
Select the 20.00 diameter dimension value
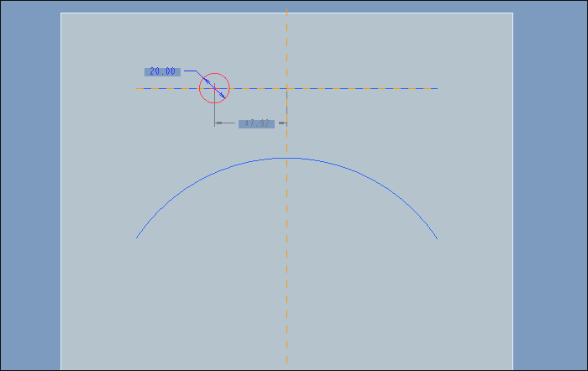pos(162,71)
